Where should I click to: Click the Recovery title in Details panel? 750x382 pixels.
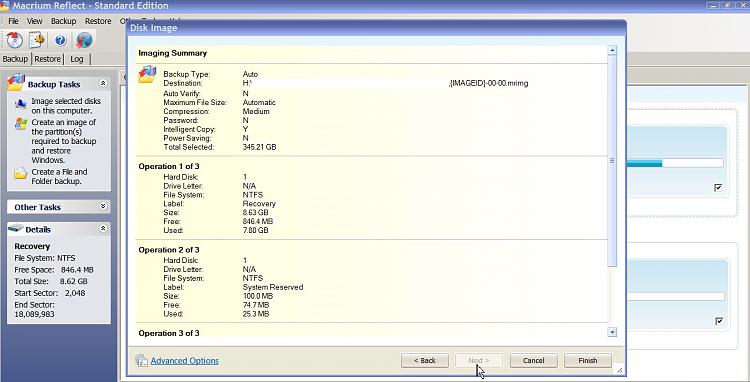point(32,246)
